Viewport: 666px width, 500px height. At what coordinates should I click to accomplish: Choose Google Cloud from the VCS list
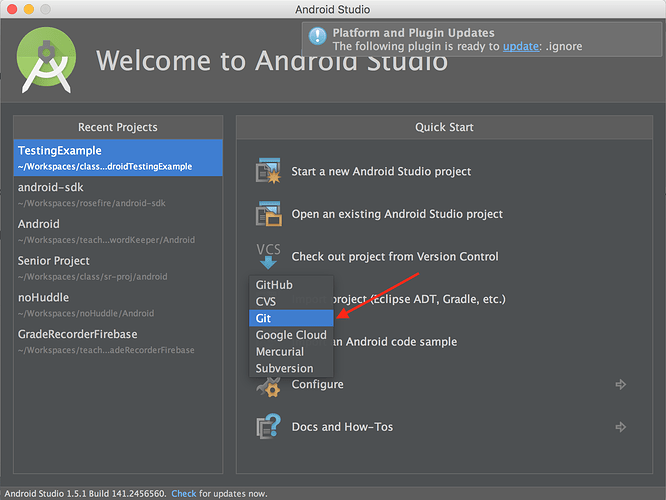point(290,335)
